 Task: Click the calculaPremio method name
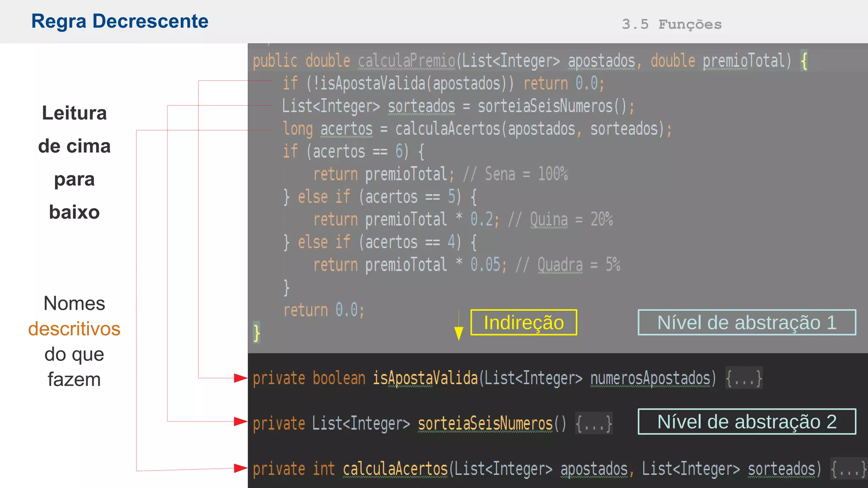pyautogui.click(x=406, y=61)
